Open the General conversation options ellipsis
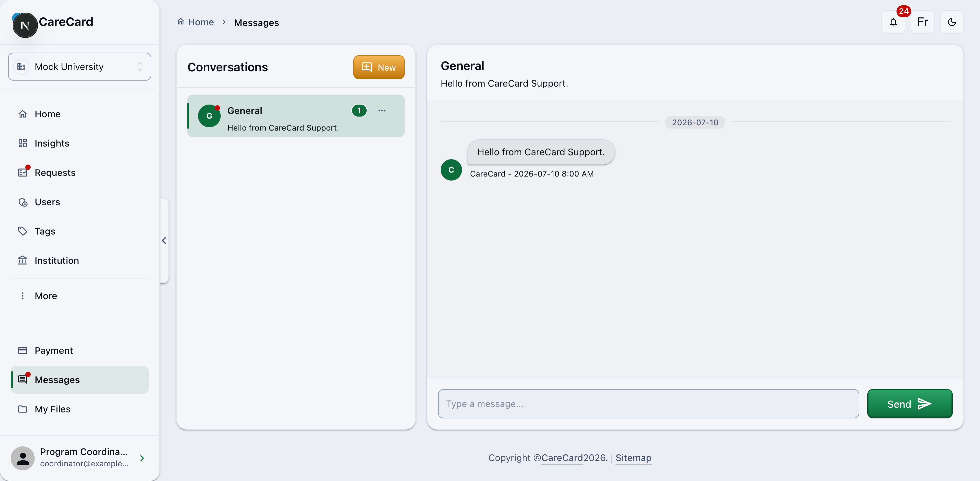Viewport: 980px width, 481px height. click(x=382, y=111)
